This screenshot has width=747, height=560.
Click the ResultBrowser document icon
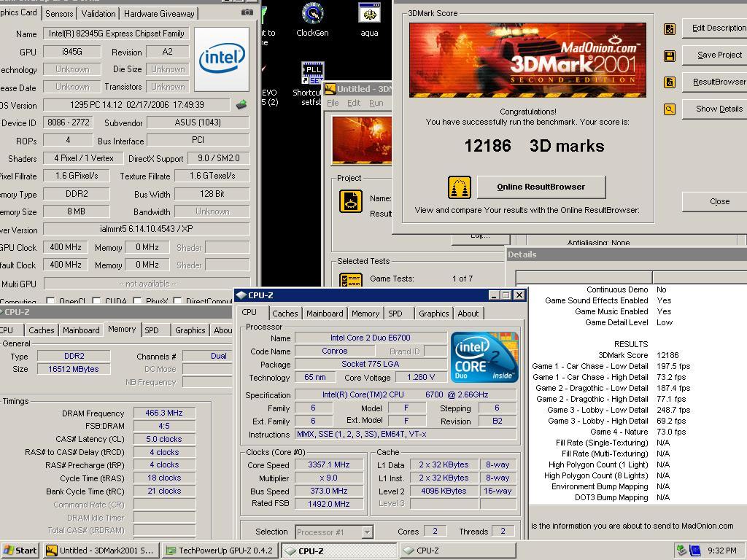(x=670, y=82)
